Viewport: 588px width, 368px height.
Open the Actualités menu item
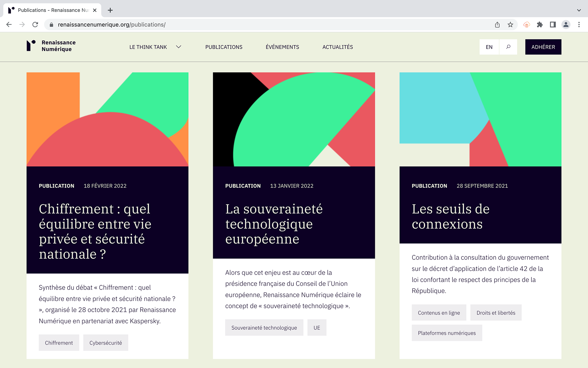pyautogui.click(x=337, y=47)
